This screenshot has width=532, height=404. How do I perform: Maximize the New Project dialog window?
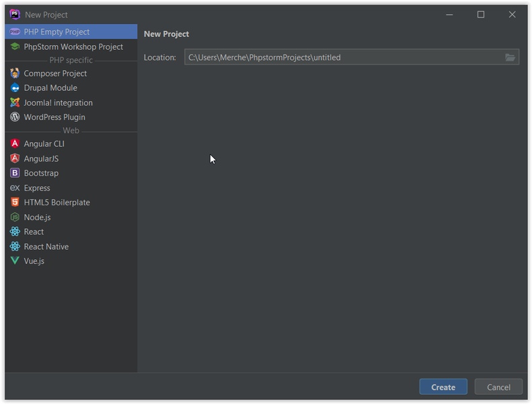point(481,15)
